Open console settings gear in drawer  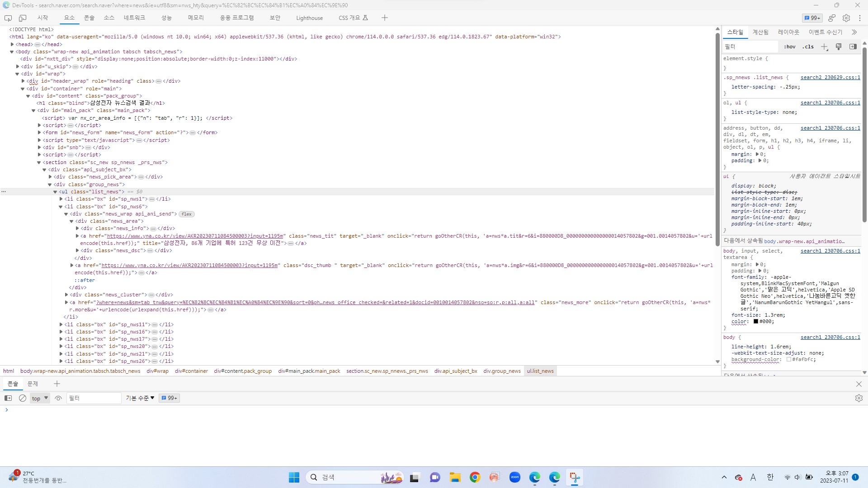click(859, 398)
